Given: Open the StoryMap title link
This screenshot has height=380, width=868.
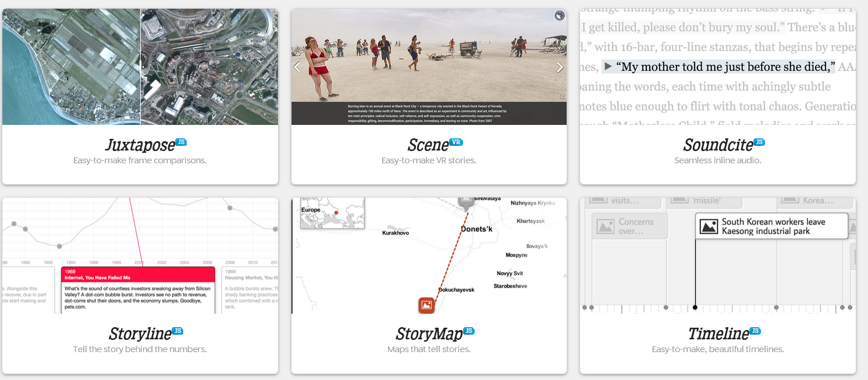Looking at the screenshot, I should (429, 334).
